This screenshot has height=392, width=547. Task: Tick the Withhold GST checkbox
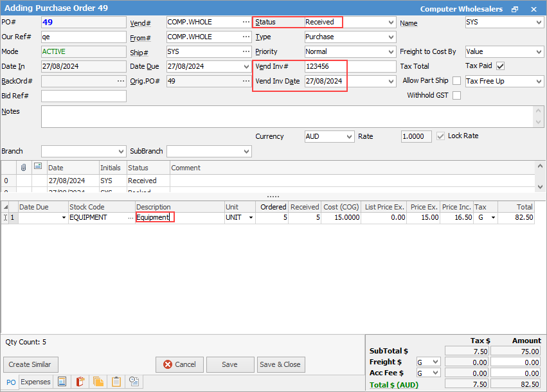[456, 96]
